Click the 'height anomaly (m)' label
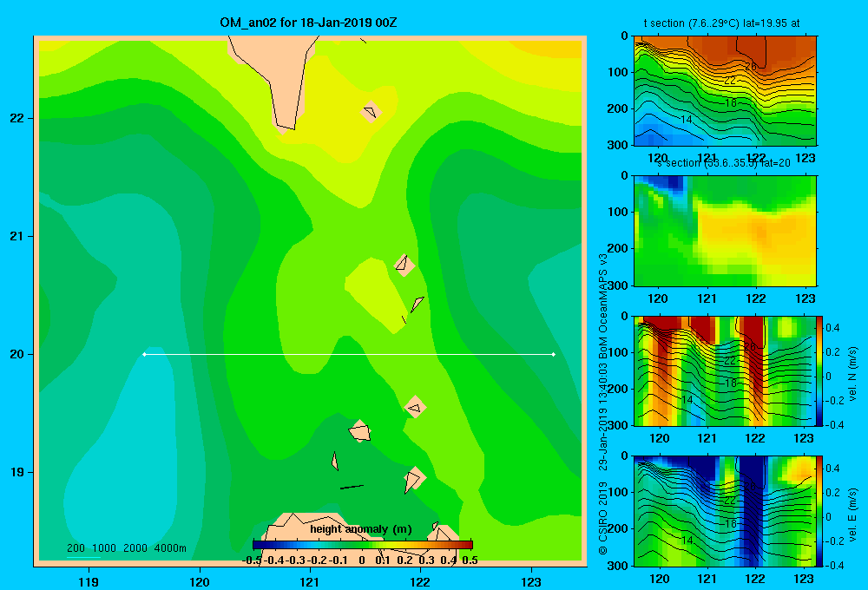This screenshot has width=868, height=590. 361,529
